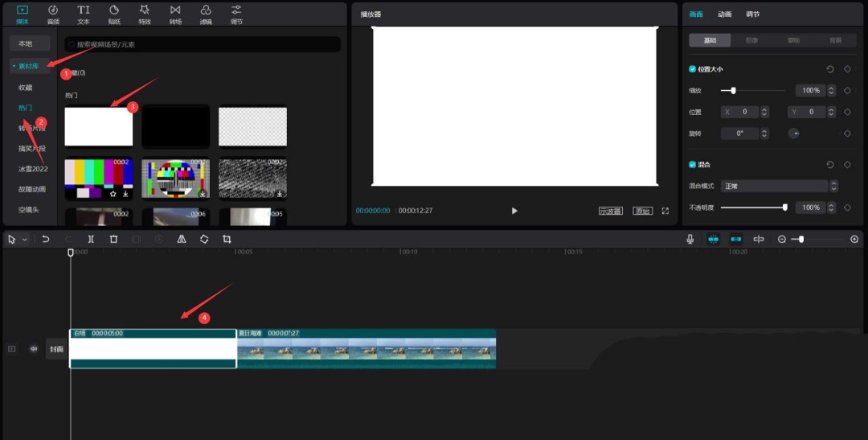Toggle the 混合 checkbox
This screenshot has width=868, height=440.
point(693,164)
